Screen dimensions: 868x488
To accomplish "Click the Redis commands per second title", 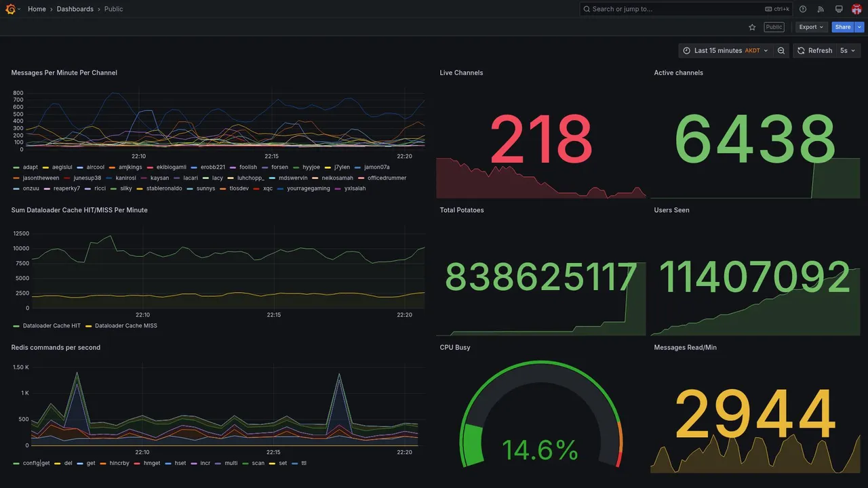I will (x=56, y=348).
